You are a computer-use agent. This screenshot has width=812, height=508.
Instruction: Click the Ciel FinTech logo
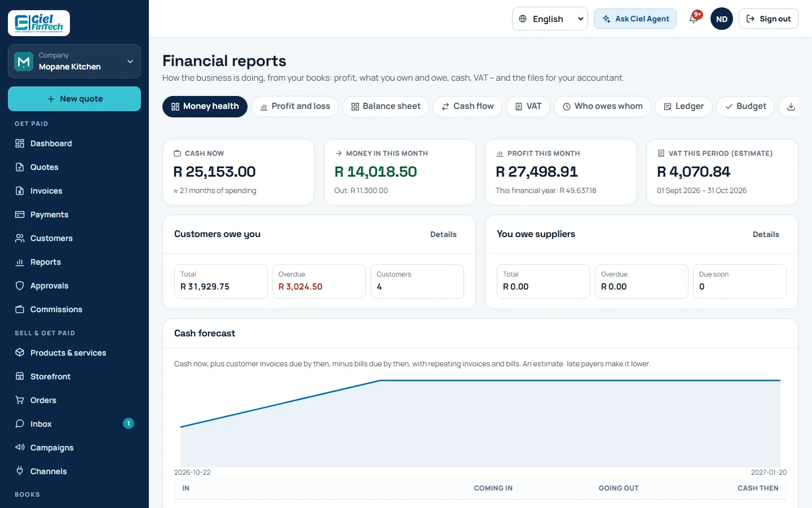pyautogui.click(x=39, y=23)
